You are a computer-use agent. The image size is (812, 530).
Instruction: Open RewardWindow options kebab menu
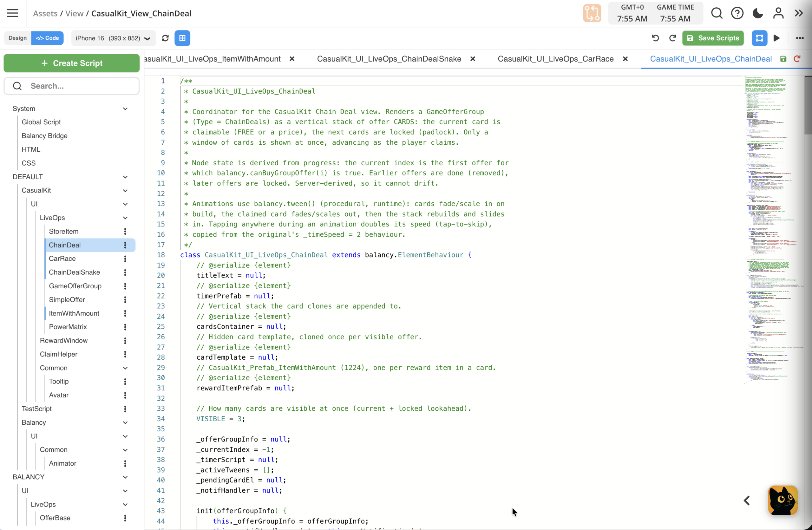pos(125,341)
